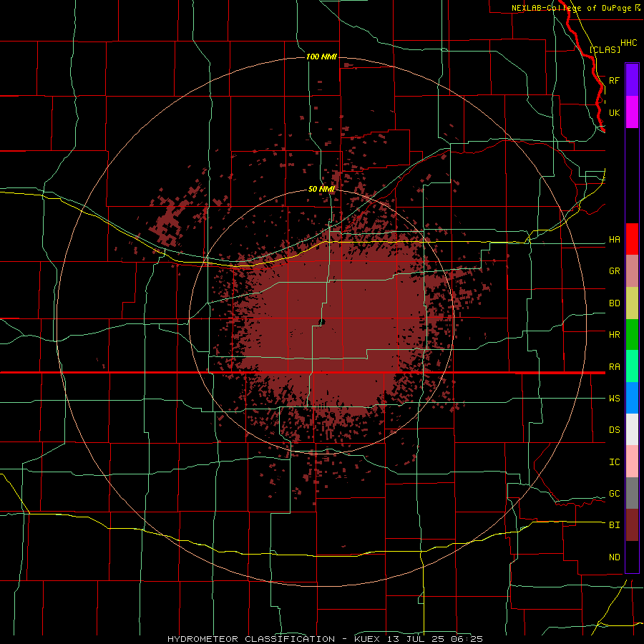The height and width of the screenshot is (644, 644).
Task: Click the NEXLAB-College of DuPage text
Action: [571, 8]
